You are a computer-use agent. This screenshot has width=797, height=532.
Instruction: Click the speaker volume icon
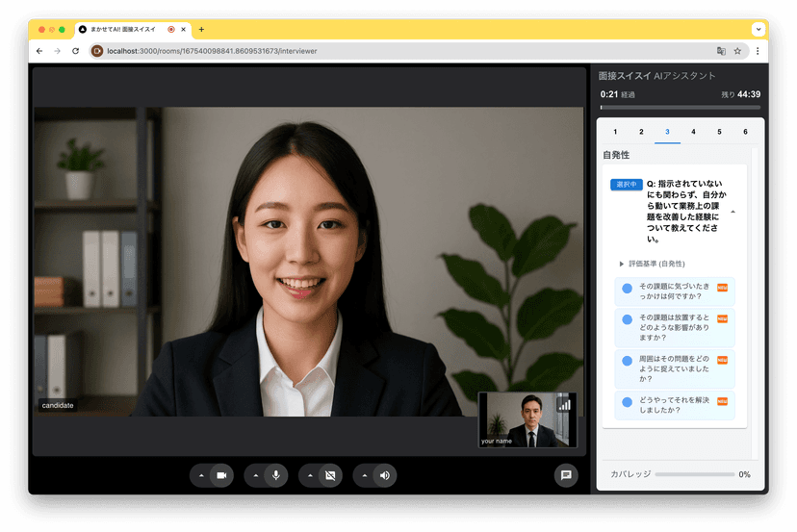[x=384, y=475]
